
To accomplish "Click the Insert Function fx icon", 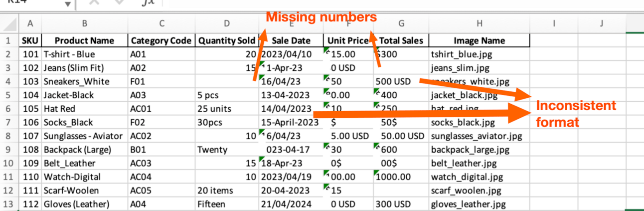I will click(x=148, y=2).
